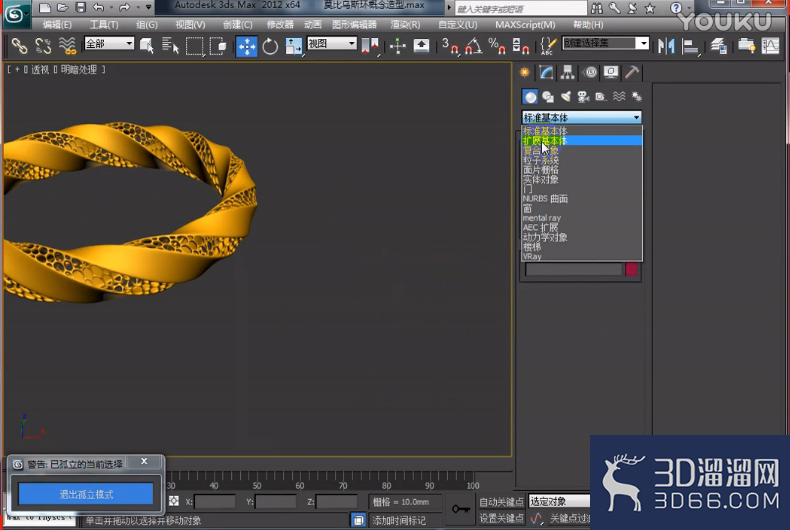Choose 粒子系统 from the dropdown list
Viewport: 790px width, 530px height.
(582, 160)
